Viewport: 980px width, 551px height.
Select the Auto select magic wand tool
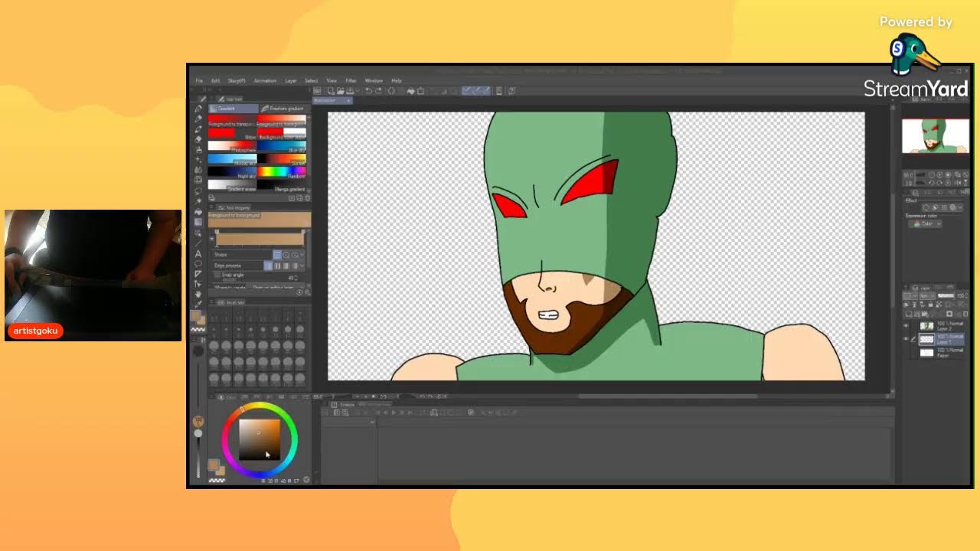tap(198, 201)
